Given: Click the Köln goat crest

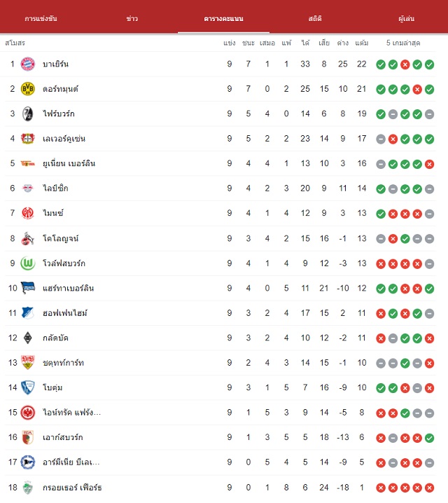Looking at the screenshot, I should [x=28, y=238].
